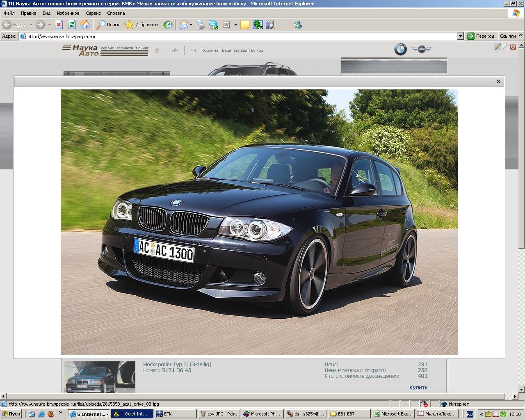Open the Избранное menu
The width and height of the screenshot is (525, 420).
click(x=68, y=13)
